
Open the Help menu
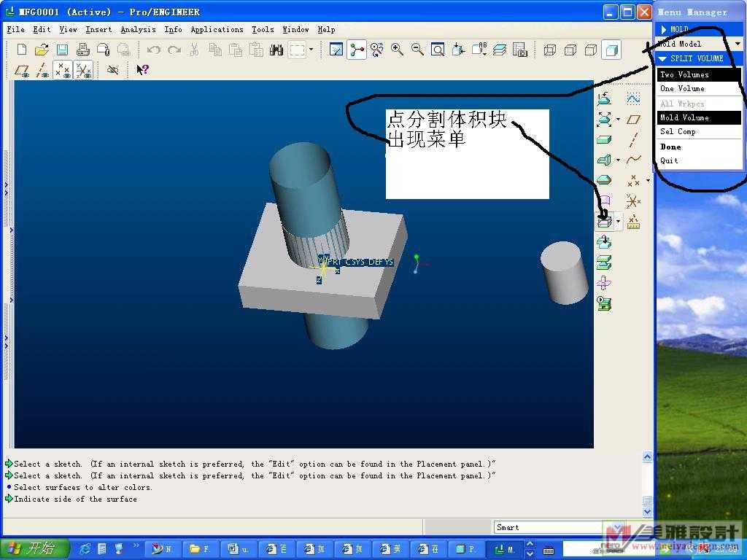point(326,29)
